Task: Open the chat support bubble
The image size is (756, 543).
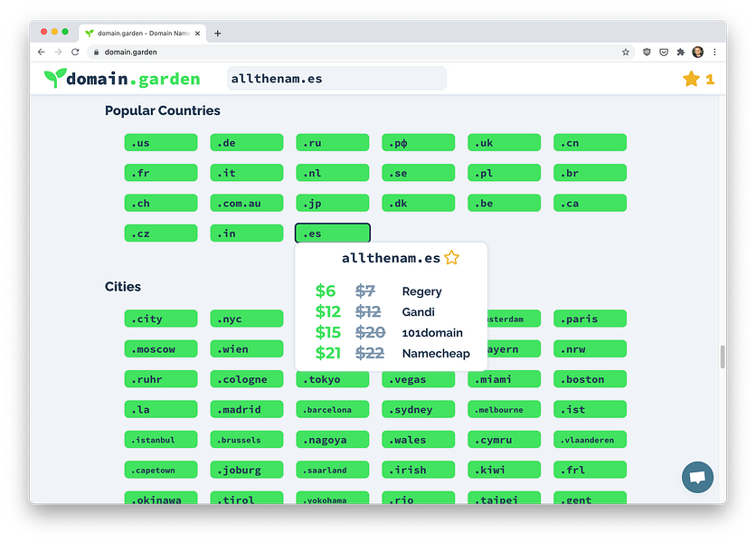Action: (x=697, y=477)
